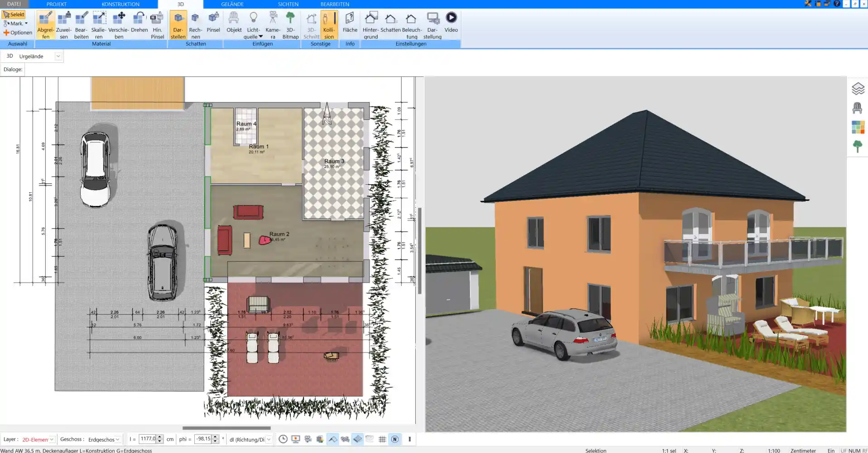Screen dimensions: 868x453
Task: Open Hintergrund settings
Action: (x=370, y=25)
